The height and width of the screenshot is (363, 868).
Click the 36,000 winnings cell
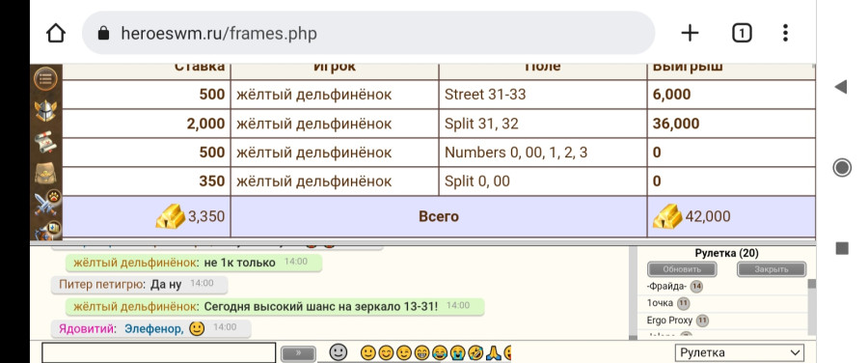731,124
